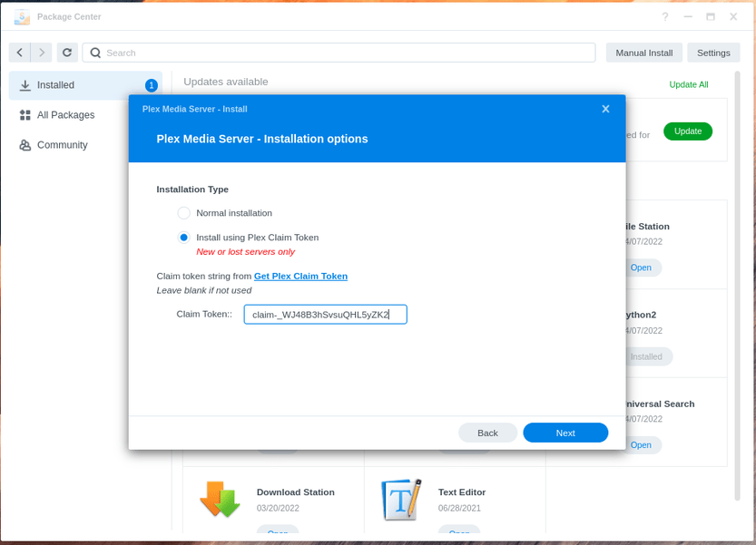This screenshot has height=545, width=756.
Task: Click the Installed download icon in sidebar
Action: [x=25, y=85]
